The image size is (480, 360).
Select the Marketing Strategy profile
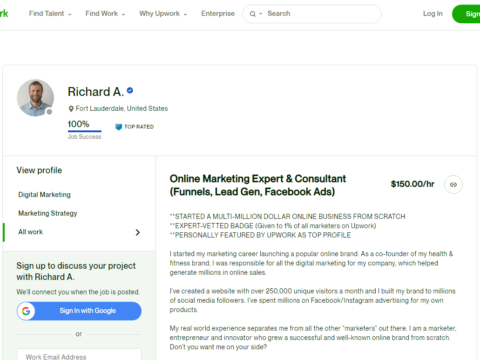tap(48, 213)
